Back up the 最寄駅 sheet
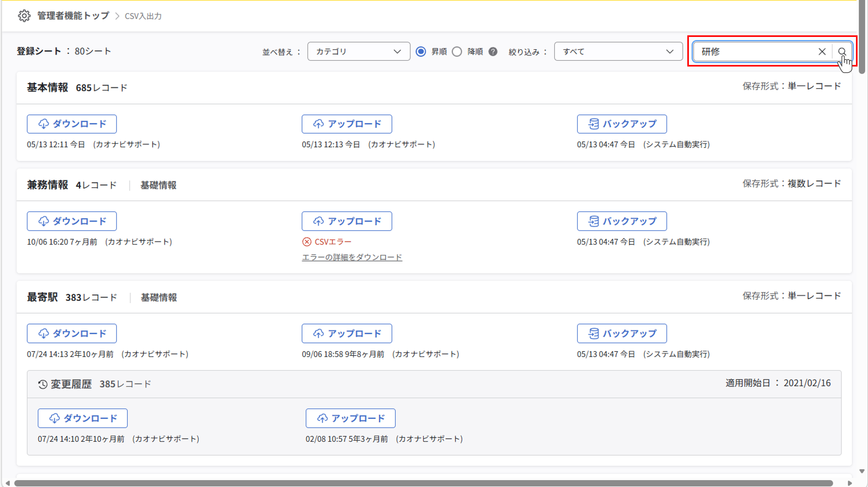This screenshot has height=487, width=868. (622, 334)
